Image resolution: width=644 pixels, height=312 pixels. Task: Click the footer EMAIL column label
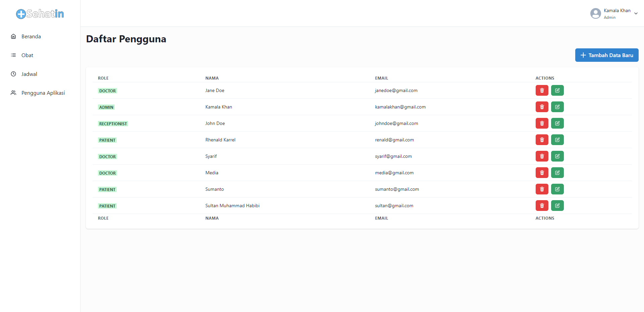pos(381,218)
